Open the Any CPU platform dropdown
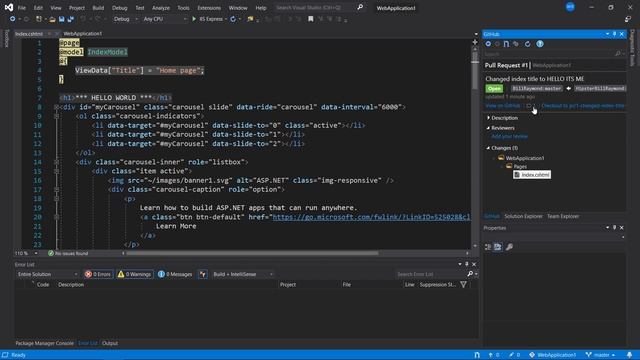Viewport: 640px width, 360px height. 165,19
